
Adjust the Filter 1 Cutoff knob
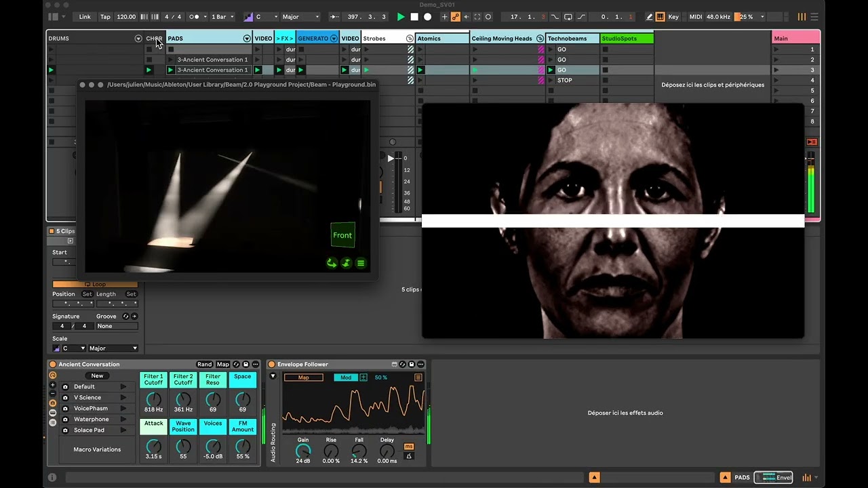click(x=154, y=399)
